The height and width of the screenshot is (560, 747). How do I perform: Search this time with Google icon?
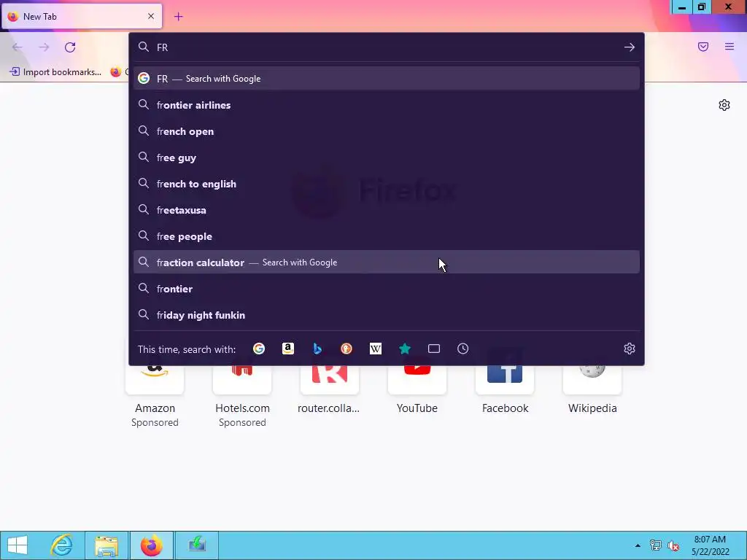pos(259,349)
